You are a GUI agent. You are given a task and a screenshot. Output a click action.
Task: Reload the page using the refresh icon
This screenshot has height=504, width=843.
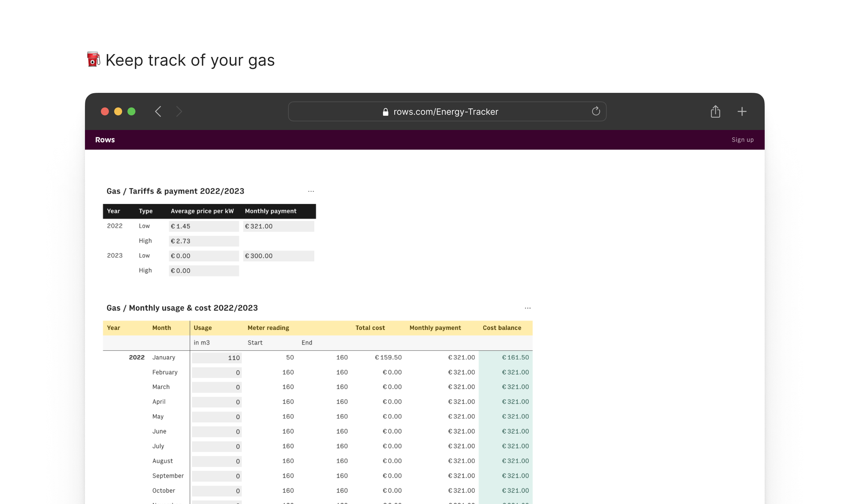(x=595, y=111)
